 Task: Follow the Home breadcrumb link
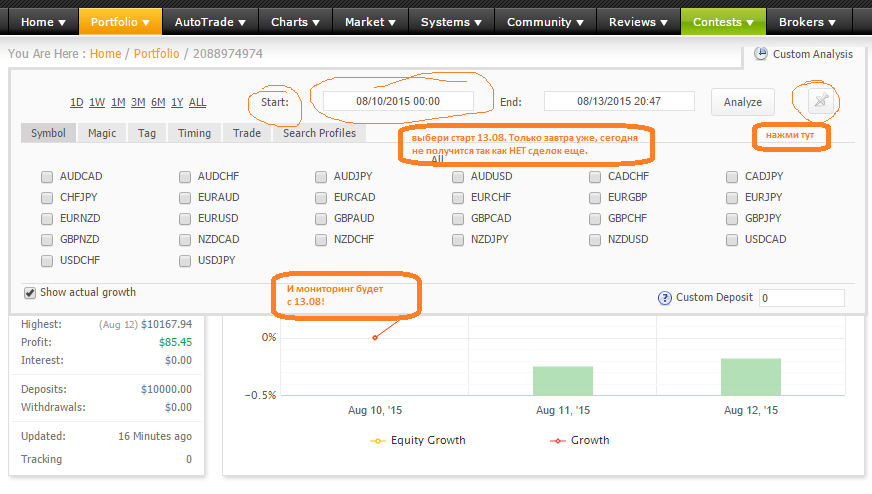106,53
